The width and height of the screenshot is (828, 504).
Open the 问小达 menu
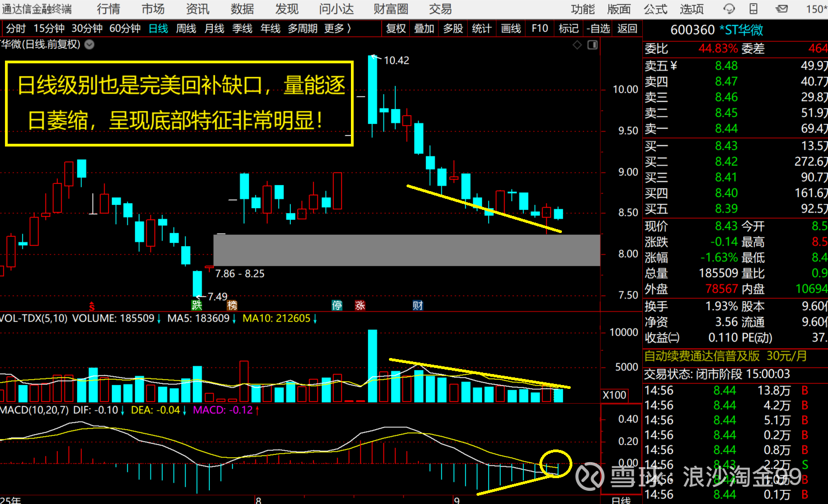[x=337, y=9]
